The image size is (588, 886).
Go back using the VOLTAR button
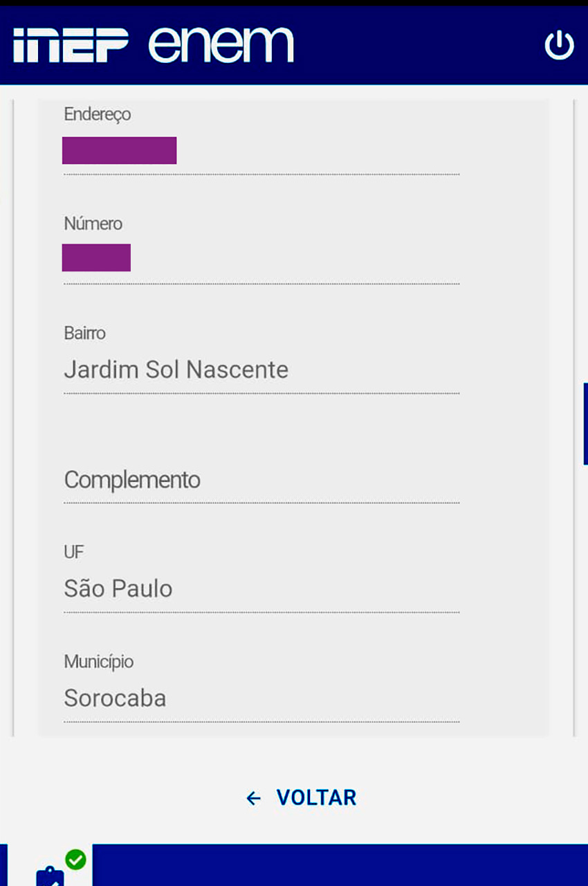pyautogui.click(x=301, y=798)
